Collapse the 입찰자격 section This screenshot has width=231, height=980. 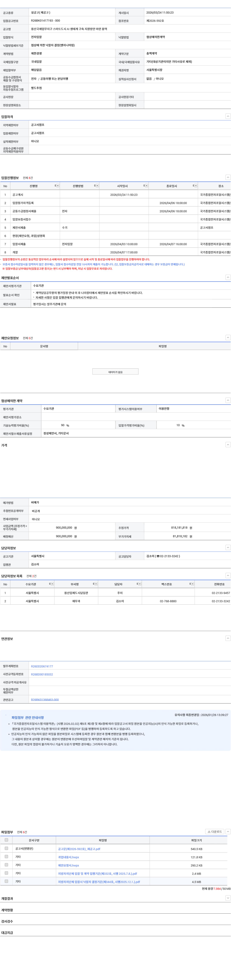click(x=228, y=116)
